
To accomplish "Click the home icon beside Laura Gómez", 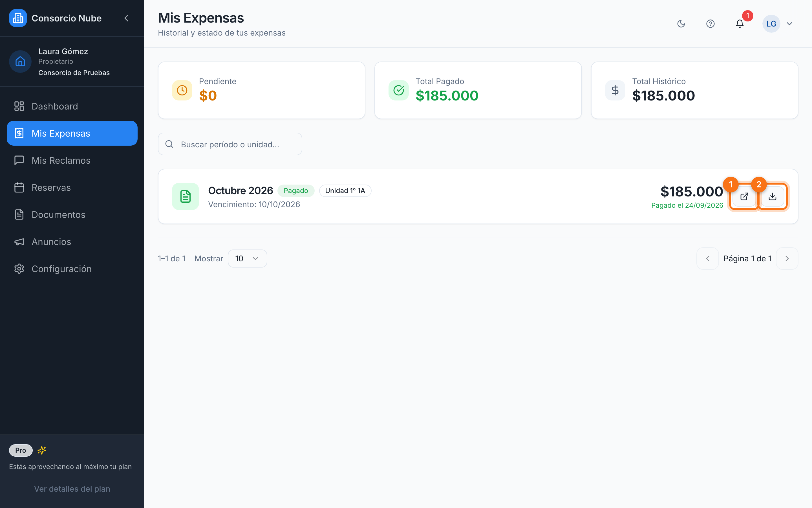I will 20,62.
